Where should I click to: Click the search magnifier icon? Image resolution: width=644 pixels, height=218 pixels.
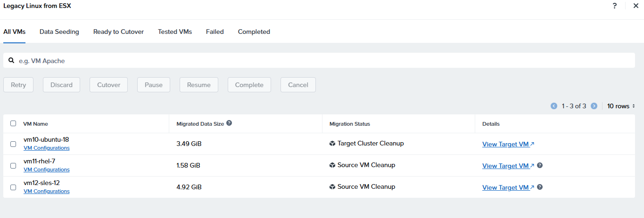point(11,60)
